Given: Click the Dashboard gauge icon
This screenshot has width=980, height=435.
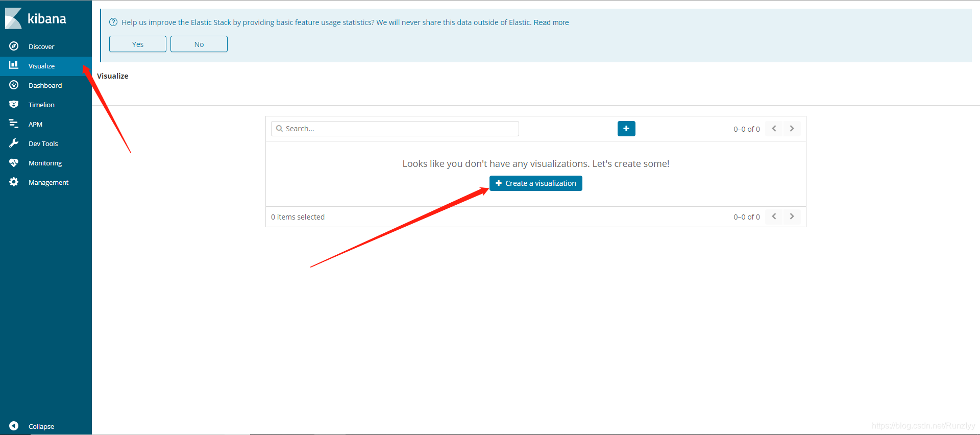Looking at the screenshot, I should tap(14, 85).
